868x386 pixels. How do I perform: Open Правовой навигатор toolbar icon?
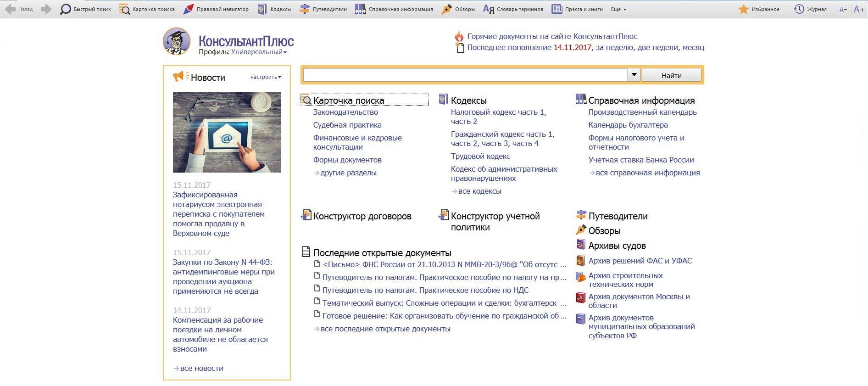188,9
